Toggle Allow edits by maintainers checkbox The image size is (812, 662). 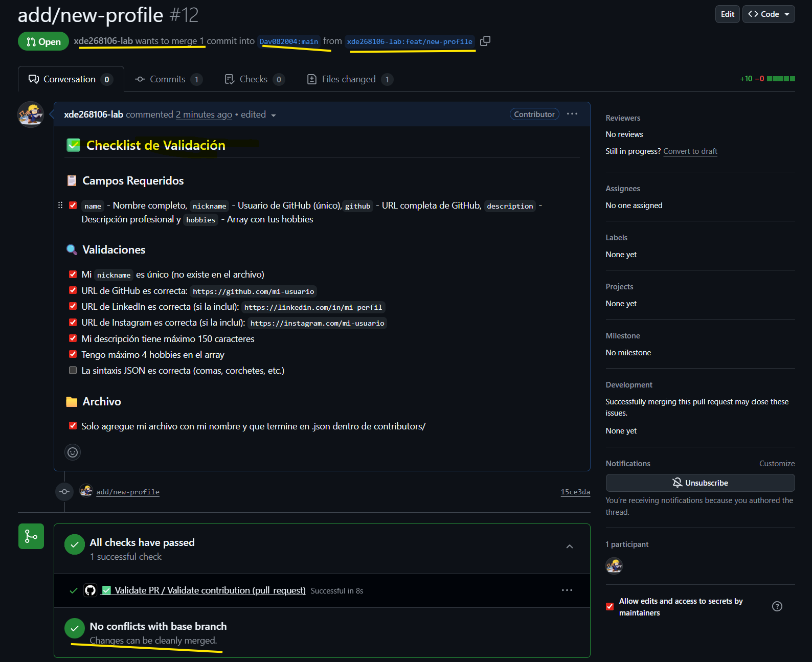(610, 607)
